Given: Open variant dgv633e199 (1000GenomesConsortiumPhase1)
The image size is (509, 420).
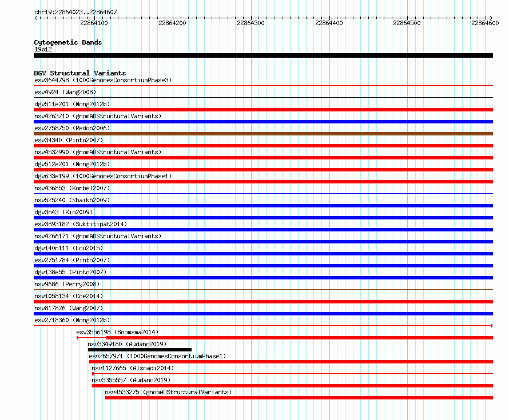Looking at the screenshot, I should click(103, 176).
